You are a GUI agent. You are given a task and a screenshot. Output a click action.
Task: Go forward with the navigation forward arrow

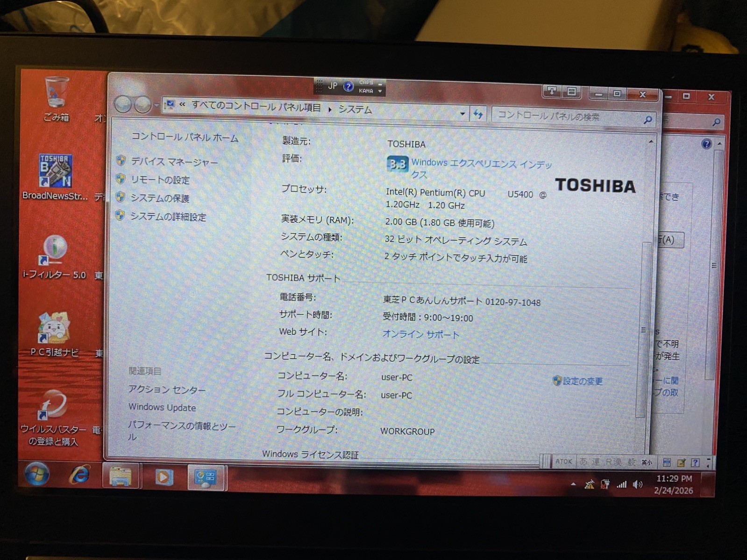coord(142,104)
